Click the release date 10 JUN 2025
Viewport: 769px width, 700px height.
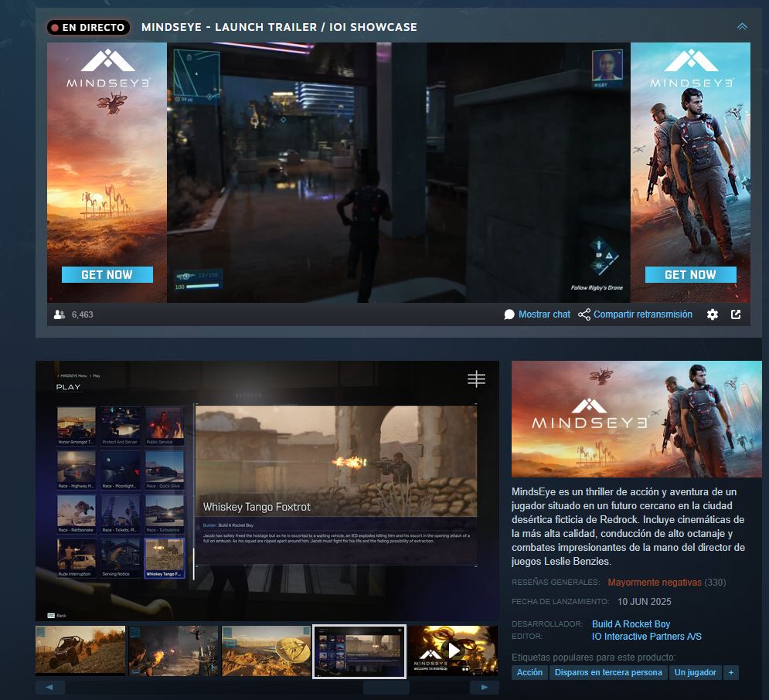[x=645, y=601]
